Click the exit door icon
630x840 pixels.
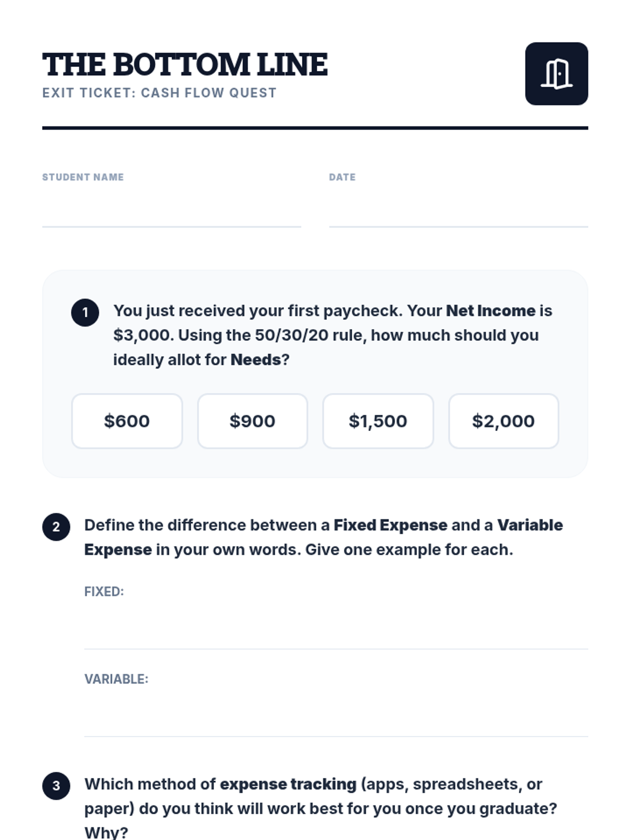pyautogui.click(x=556, y=74)
